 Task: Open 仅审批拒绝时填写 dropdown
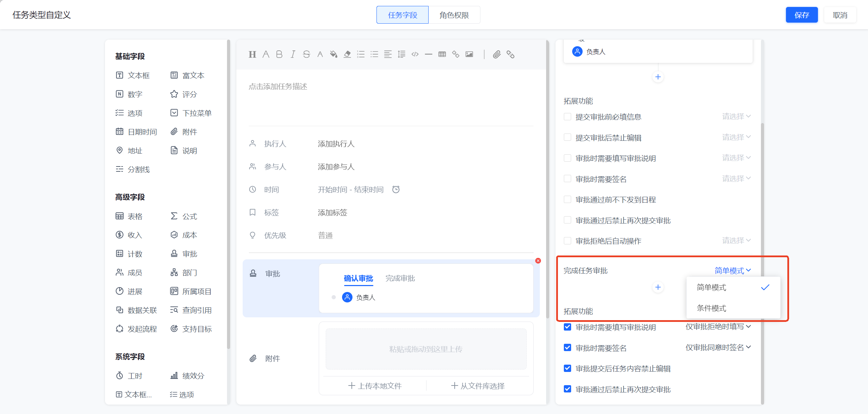pyautogui.click(x=718, y=327)
